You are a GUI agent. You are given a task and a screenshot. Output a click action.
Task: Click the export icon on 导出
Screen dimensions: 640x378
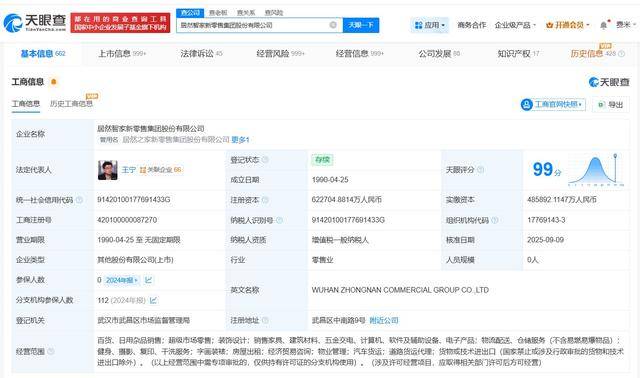601,105
